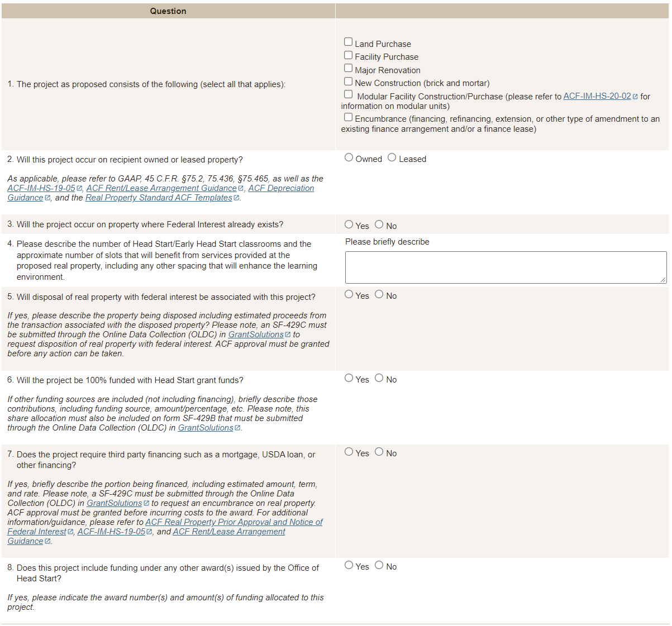The width and height of the screenshot is (672, 626).
Task: Select the Owned radio button
Action: pos(349,157)
